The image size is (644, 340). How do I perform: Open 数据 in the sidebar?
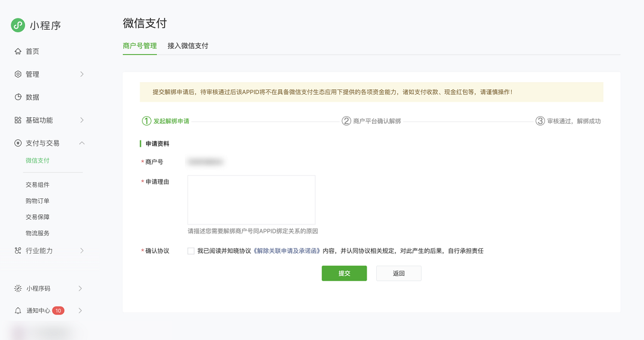pos(32,97)
